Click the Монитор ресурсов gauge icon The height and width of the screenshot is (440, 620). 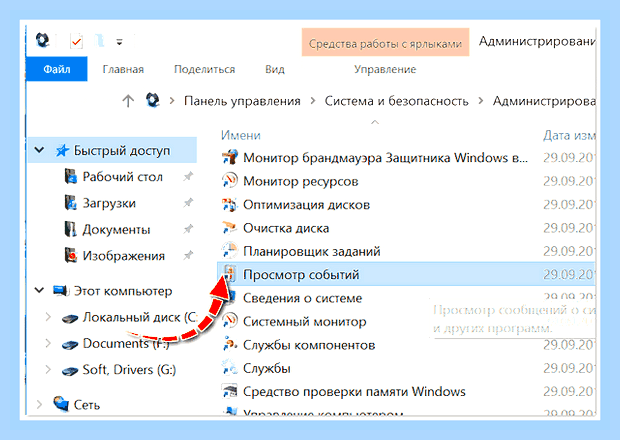(229, 180)
